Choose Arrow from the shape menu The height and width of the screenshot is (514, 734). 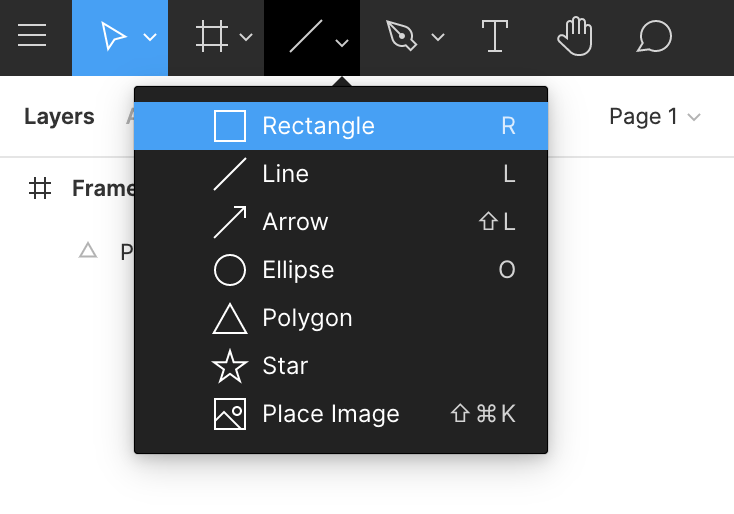point(340,222)
